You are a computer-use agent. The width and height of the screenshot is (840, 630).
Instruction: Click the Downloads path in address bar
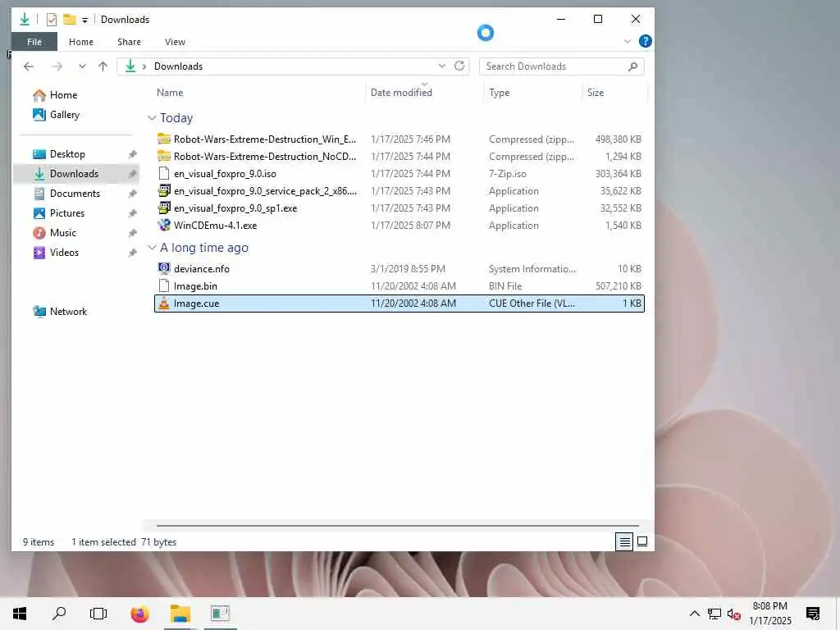[178, 66]
